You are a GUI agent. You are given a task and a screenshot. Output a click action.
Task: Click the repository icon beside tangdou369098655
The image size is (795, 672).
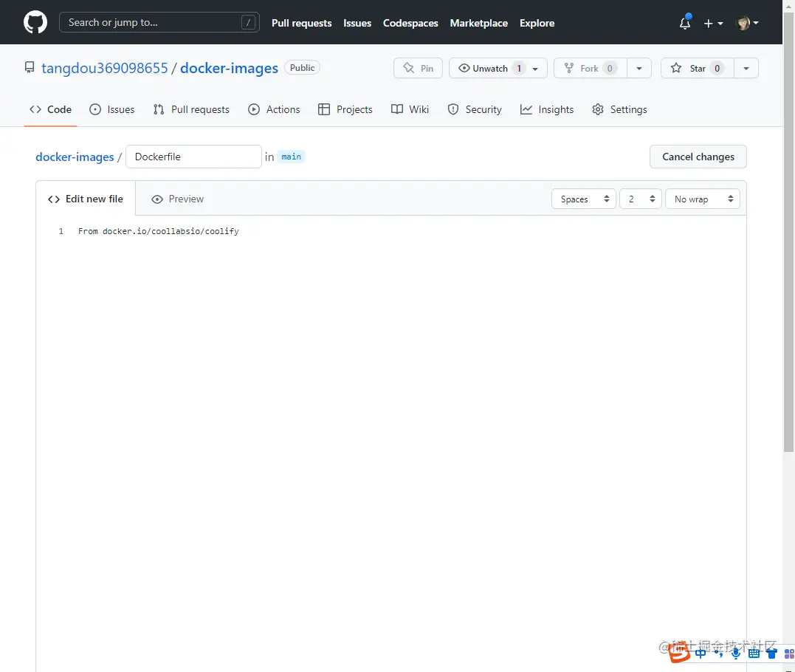point(30,67)
